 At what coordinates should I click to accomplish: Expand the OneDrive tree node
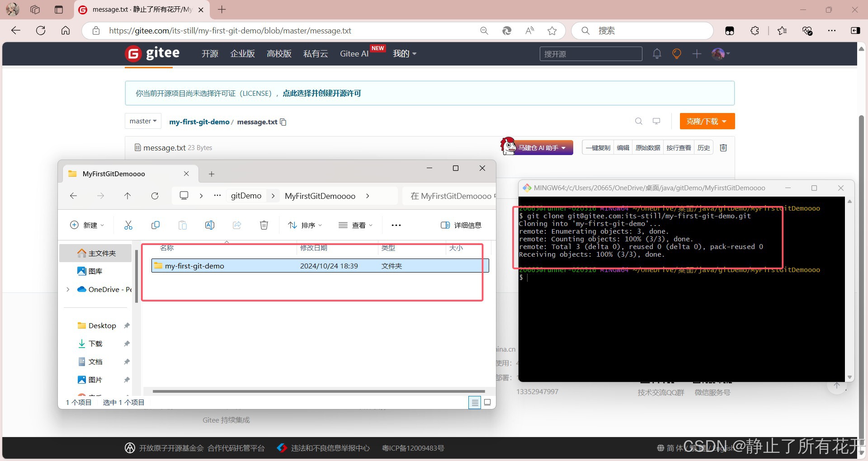coord(68,289)
